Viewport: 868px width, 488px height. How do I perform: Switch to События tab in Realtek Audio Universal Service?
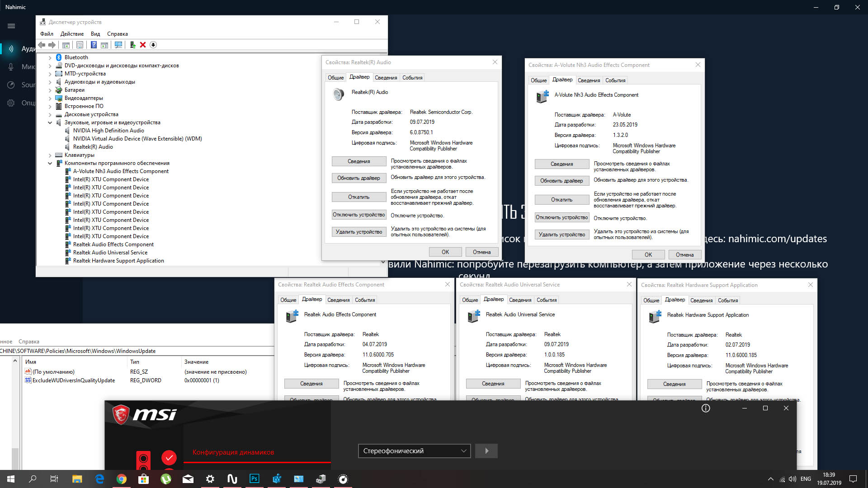547,300
